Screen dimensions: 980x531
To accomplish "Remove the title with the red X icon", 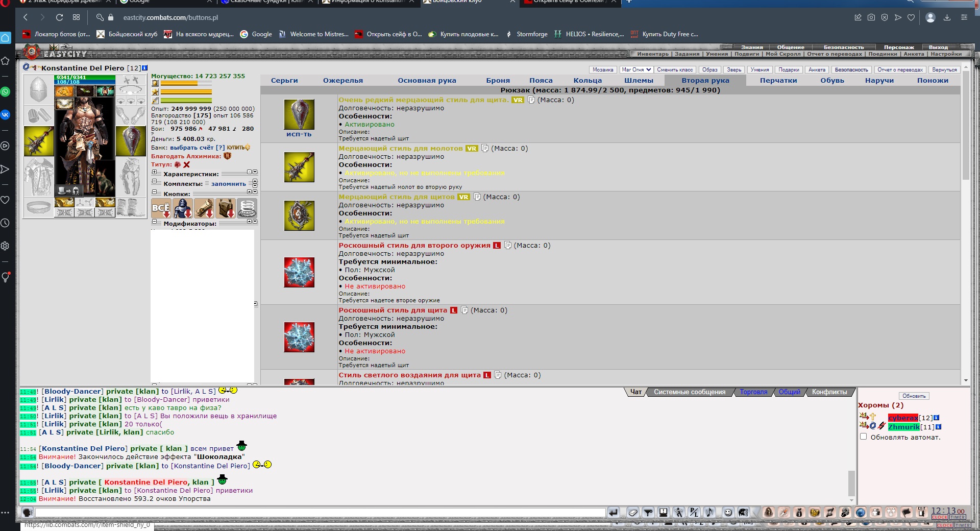I will point(186,164).
